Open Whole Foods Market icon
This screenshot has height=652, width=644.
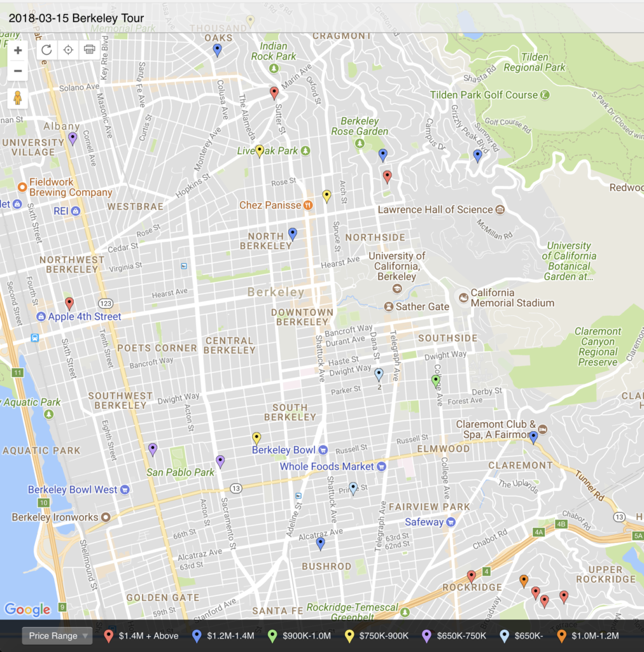(x=381, y=467)
